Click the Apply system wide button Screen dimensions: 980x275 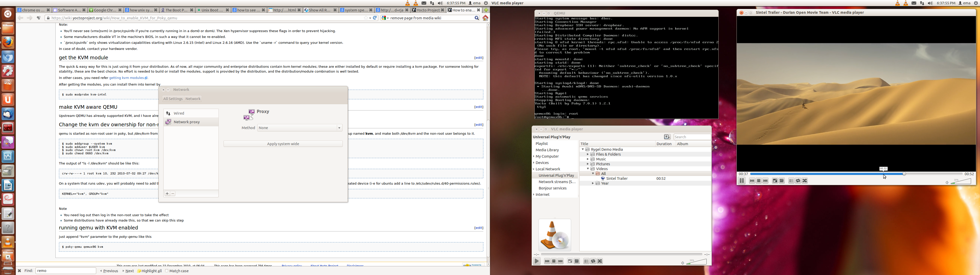[x=283, y=144]
